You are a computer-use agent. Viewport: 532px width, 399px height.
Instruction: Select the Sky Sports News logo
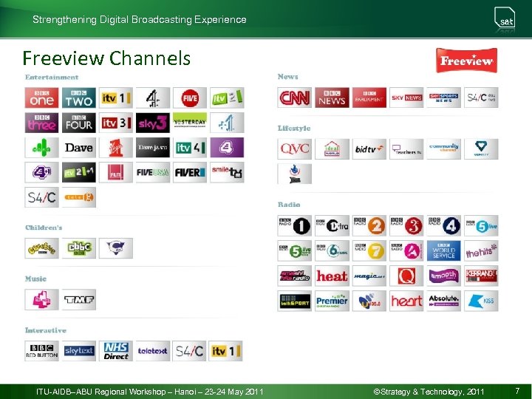[x=444, y=98]
